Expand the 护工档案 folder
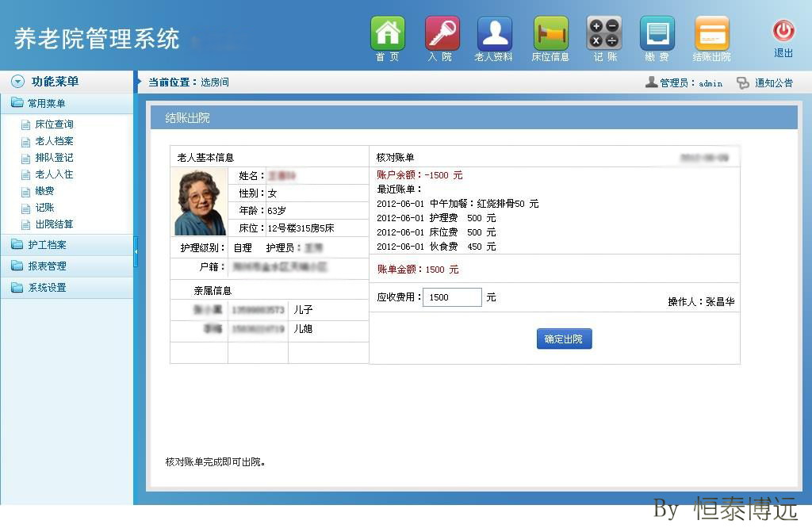Image resolution: width=812 pixels, height=528 pixels. coord(67,245)
